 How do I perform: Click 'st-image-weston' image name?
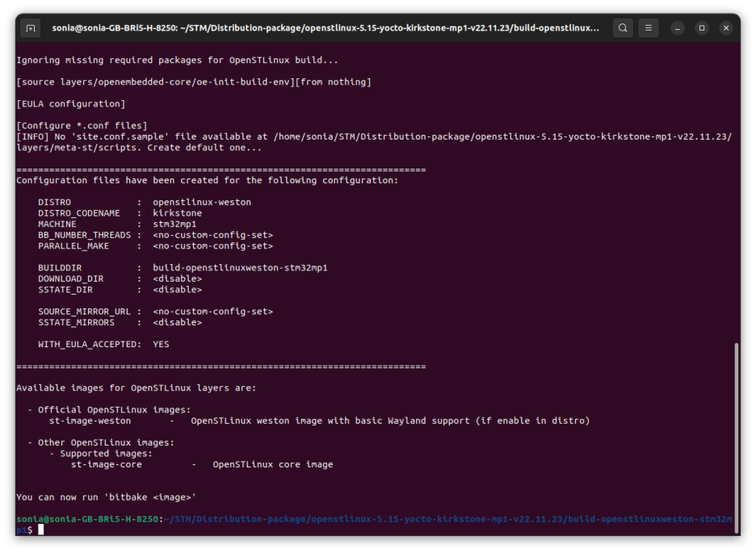[x=90, y=421]
